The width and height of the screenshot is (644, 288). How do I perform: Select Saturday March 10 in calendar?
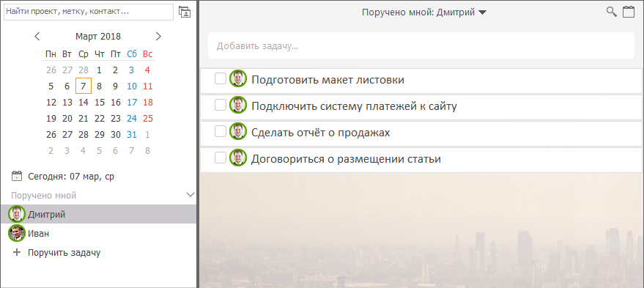click(131, 86)
